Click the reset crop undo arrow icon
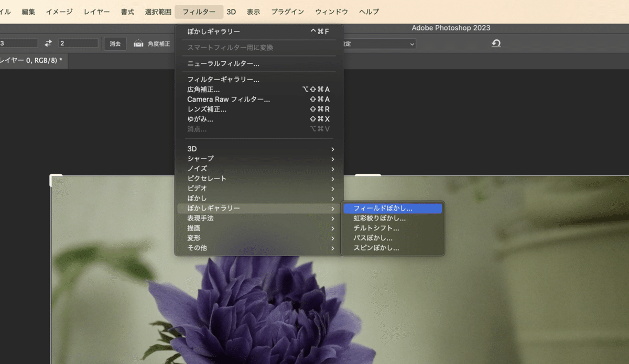Screen dimensions: 629x364 coord(496,43)
